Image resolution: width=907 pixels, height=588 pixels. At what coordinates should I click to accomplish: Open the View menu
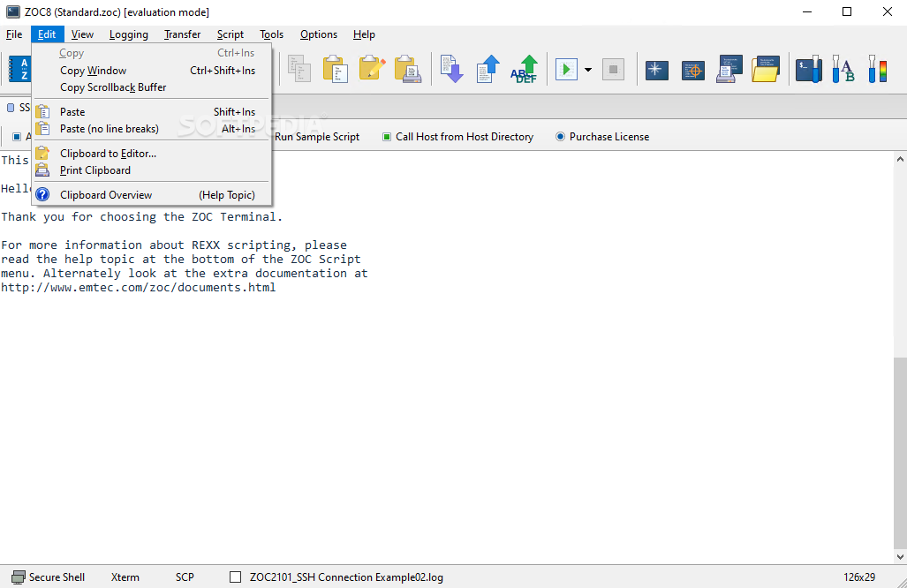pyautogui.click(x=82, y=34)
